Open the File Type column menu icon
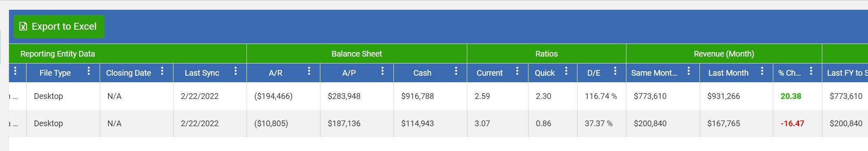This screenshot has width=868, height=151. coord(89,71)
